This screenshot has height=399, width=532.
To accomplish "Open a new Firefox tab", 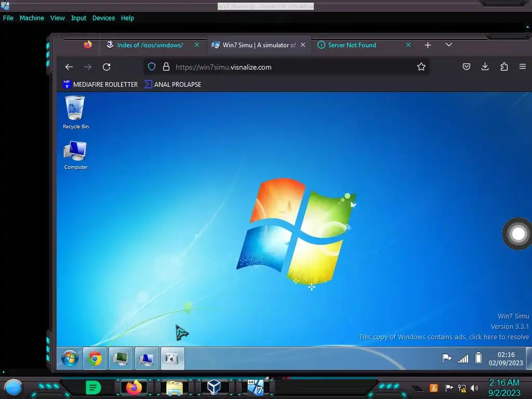I will 428,45.
